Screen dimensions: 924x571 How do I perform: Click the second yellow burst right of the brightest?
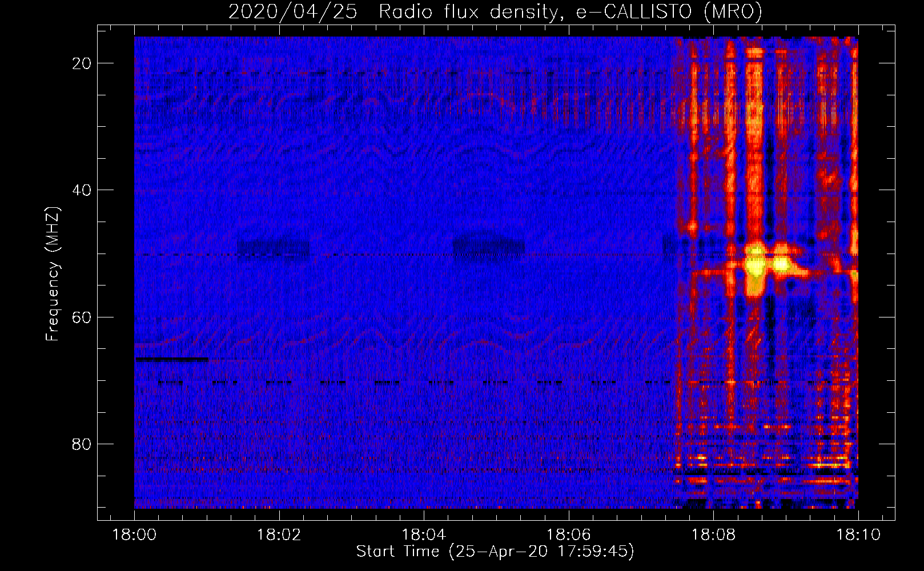[782, 264]
